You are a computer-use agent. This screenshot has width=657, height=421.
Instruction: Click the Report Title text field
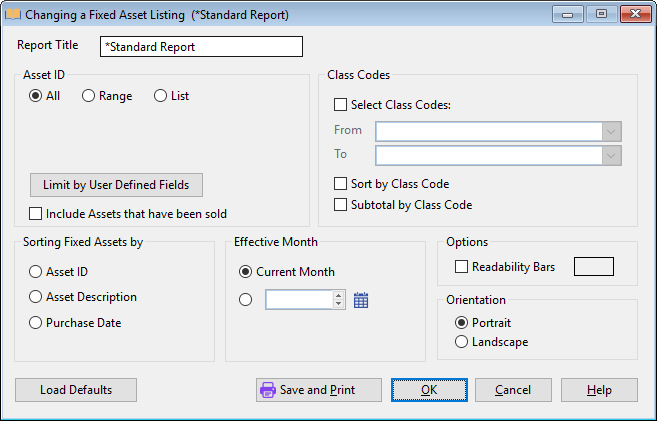coord(201,47)
